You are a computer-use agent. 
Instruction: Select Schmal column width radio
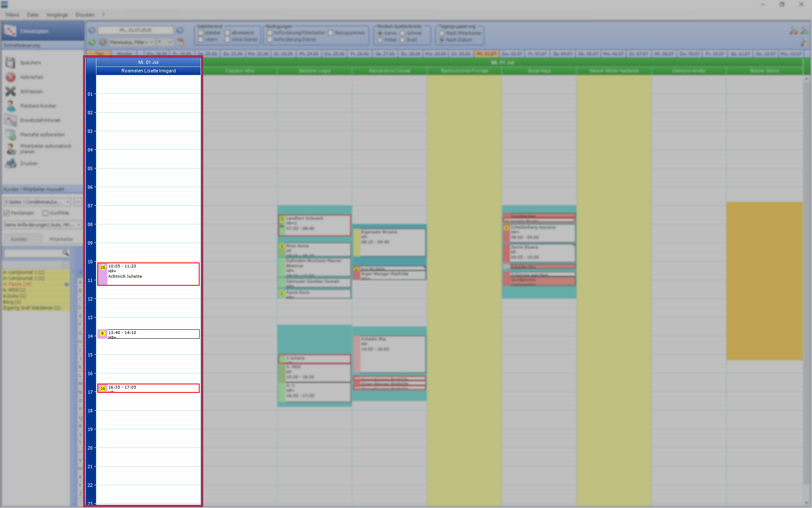pos(403,33)
